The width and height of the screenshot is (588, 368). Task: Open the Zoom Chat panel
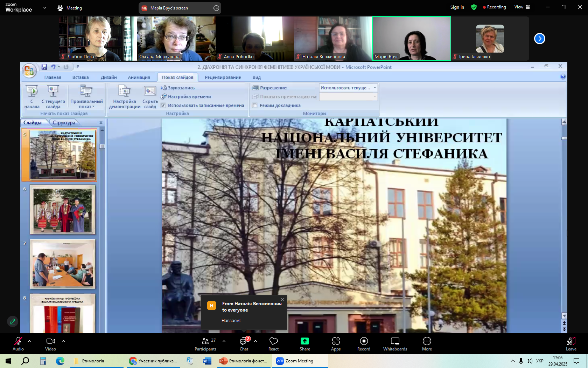244,344
